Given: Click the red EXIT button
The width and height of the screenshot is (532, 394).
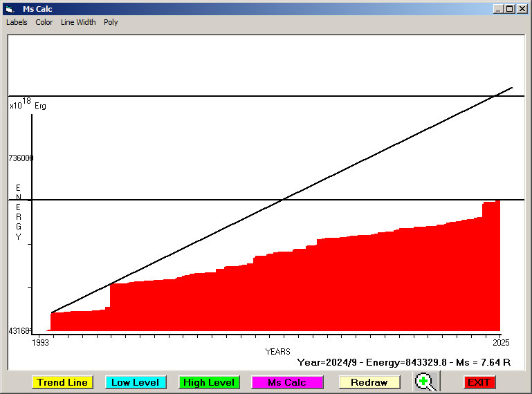Looking at the screenshot, I should [x=479, y=382].
